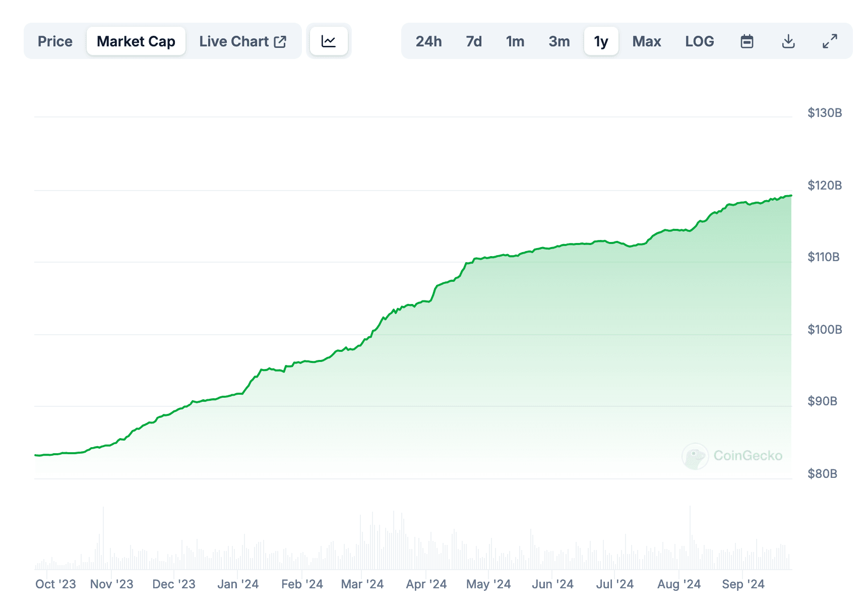Image resolution: width=868 pixels, height=614 pixels.
Task: Click the Dec '23 date label
Action: (x=174, y=584)
